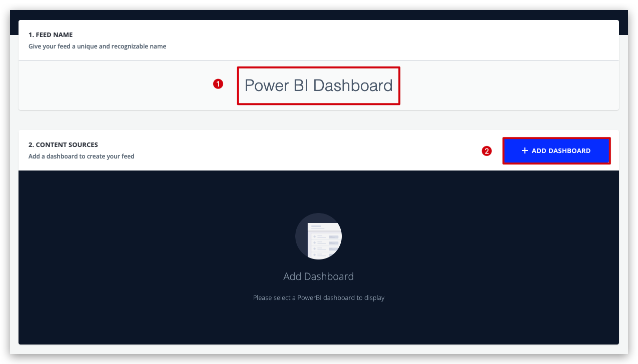The height and width of the screenshot is (364, 638).
Task: Click 'Please select a PowerBI dashboard to display' text
Action: point(319,297)
